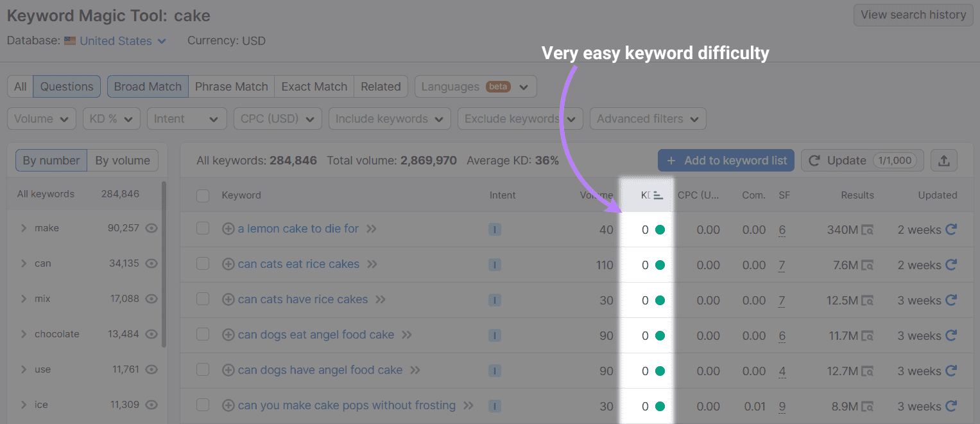Click Add to keyword list button
Screen dimensions: 980x424
coord(726,161)
